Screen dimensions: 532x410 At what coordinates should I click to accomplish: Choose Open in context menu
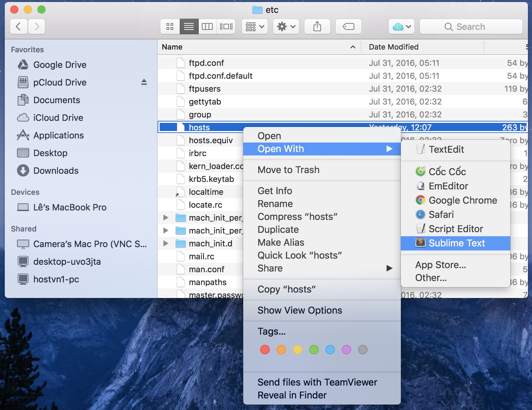322,136
